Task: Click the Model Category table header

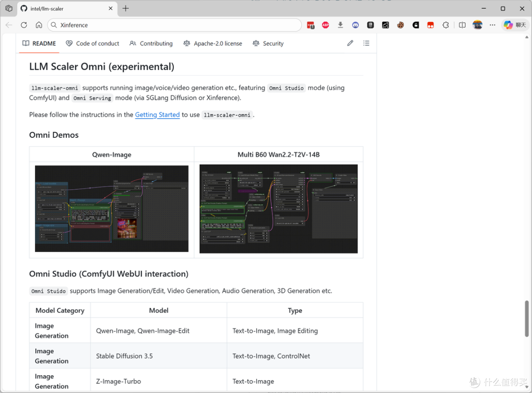Action: 60,310
